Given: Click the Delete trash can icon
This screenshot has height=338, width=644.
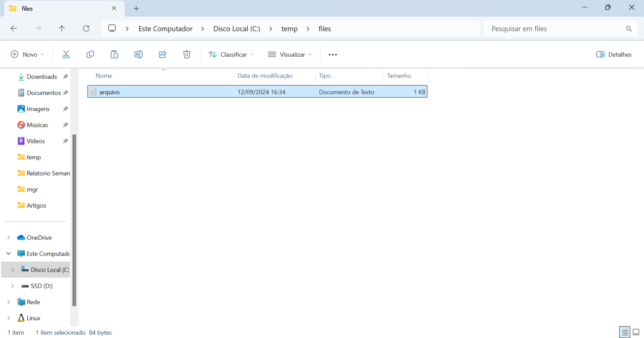Looking at the screenshot, I should coord(187,54).
